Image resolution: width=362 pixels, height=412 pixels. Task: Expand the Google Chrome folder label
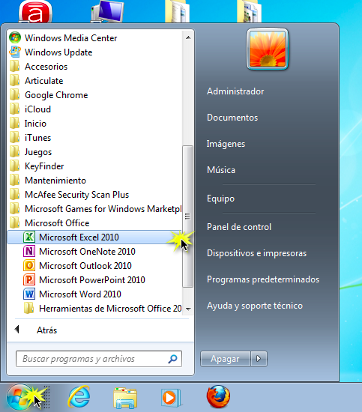pyautogui.click(x=56, y=95)
